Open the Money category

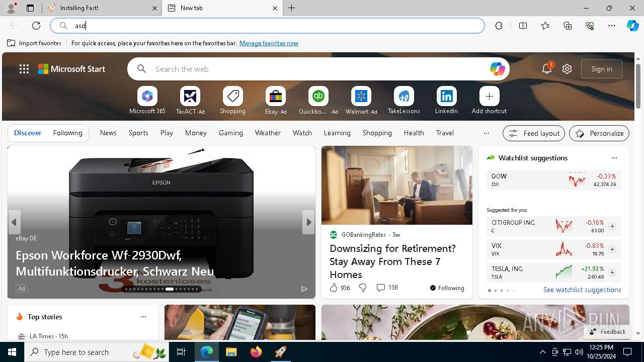point(196,133)
